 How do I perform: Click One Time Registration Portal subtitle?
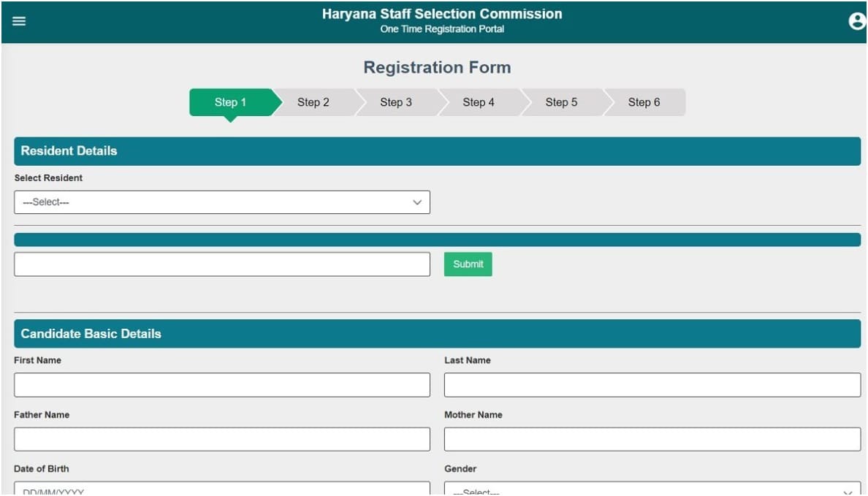click(442, 29)
